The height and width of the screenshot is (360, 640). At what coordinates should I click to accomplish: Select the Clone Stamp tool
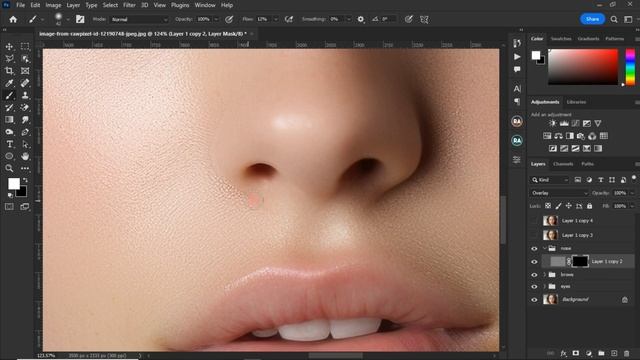click(25, 96)
